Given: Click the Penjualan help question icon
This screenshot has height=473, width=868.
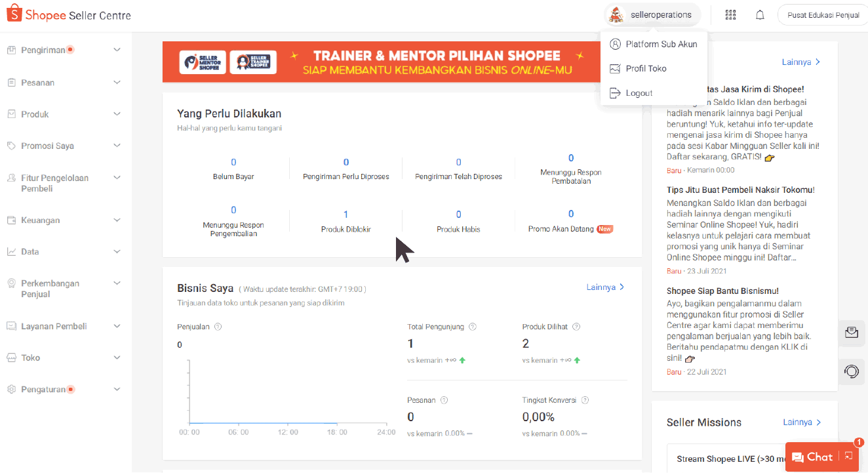Looking at the screenshot, I should coord(218,327).
